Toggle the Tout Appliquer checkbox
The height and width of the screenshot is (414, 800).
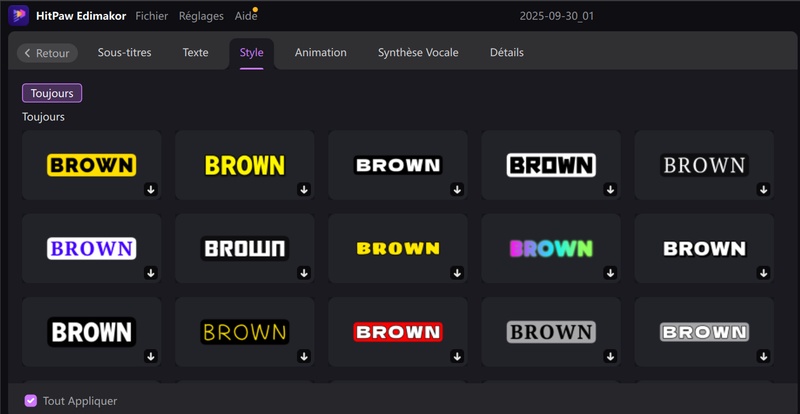[x=30, y=400]
